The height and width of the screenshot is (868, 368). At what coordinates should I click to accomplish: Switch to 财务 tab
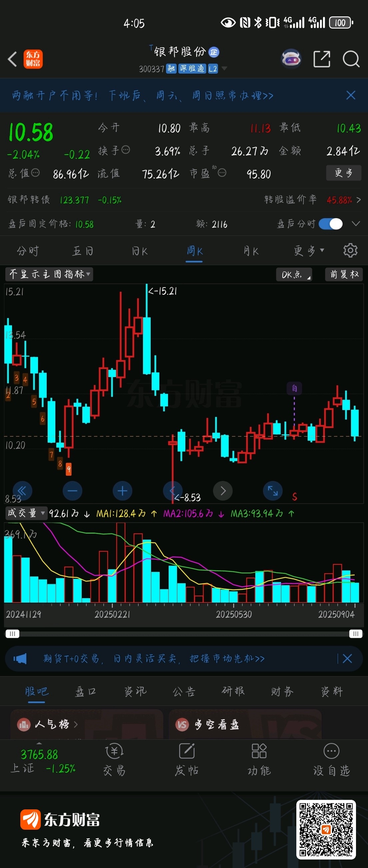click(282, 691)
